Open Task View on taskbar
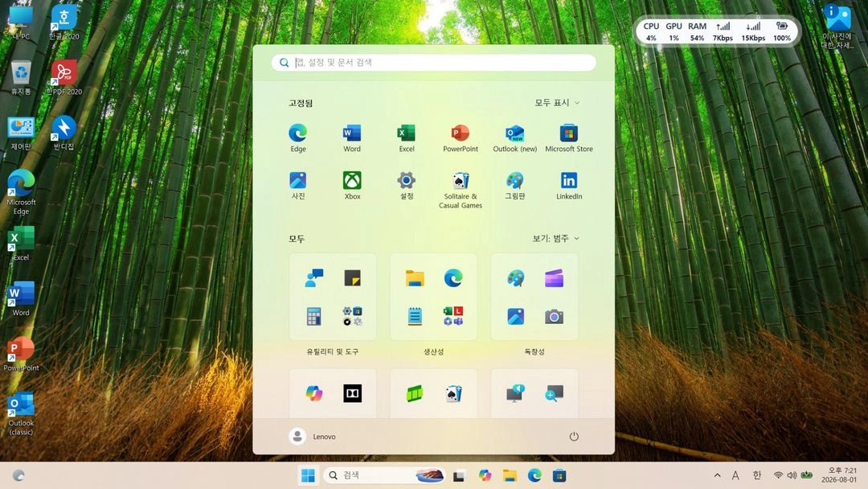Image resolution: width=868 pixels, height=489 pixels. [x=459, y=475]
